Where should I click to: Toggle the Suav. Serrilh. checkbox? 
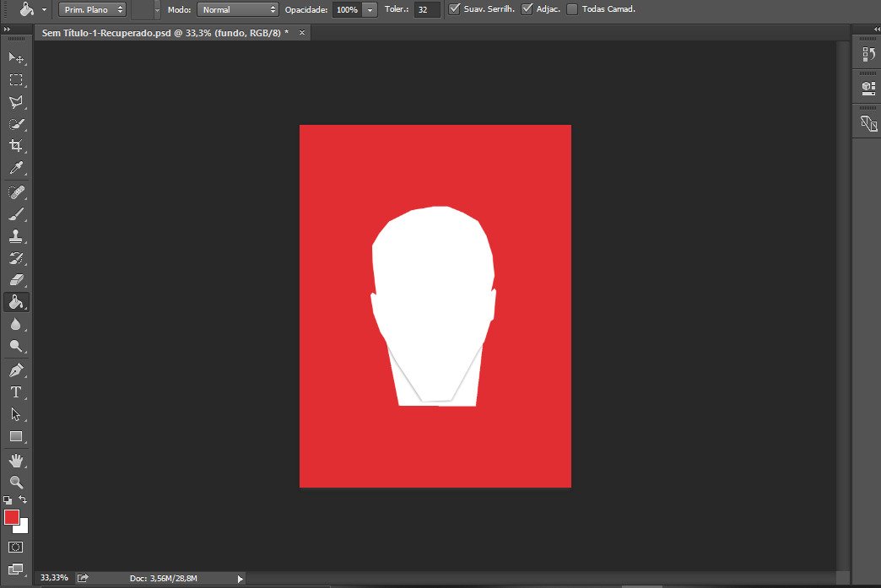(455, 9)
